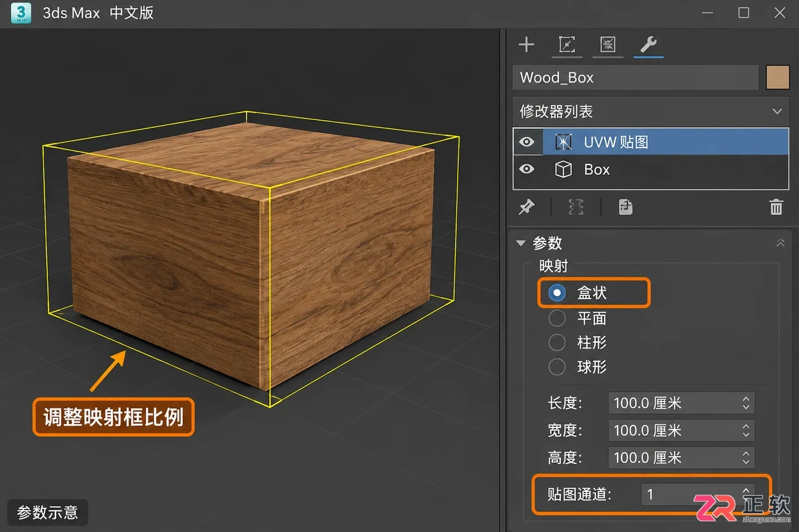Click the 3ds Max application logo

tap(21, 13)
